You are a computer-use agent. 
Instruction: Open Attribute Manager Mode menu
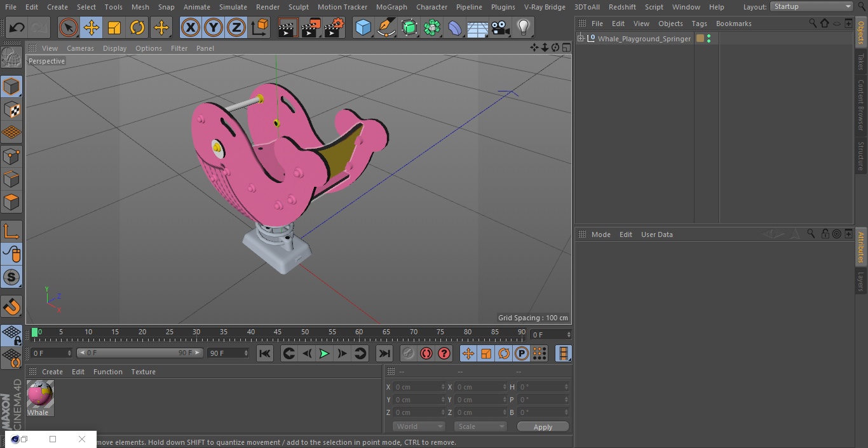coord(600,234)
